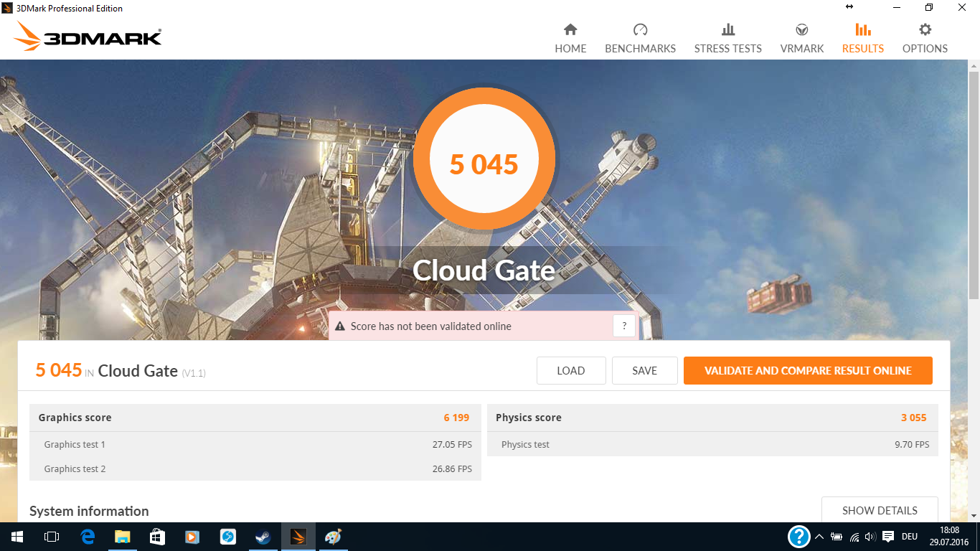Select the Results tab
Viewport: 980px width, 551px height.
pos(862,39)
